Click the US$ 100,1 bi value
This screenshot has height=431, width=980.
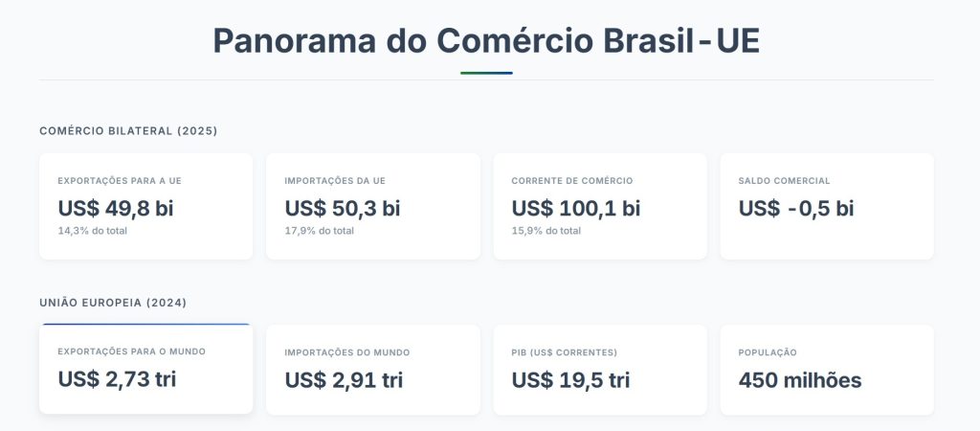coord(576,208)
